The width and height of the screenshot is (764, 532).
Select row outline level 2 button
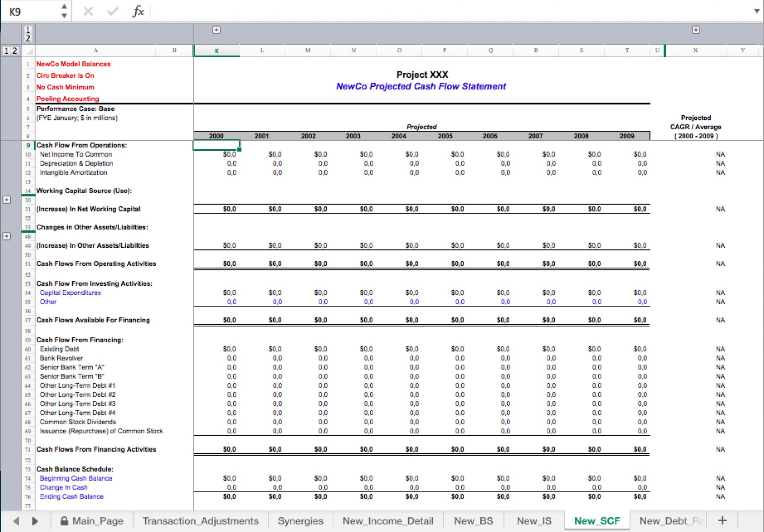15,50
